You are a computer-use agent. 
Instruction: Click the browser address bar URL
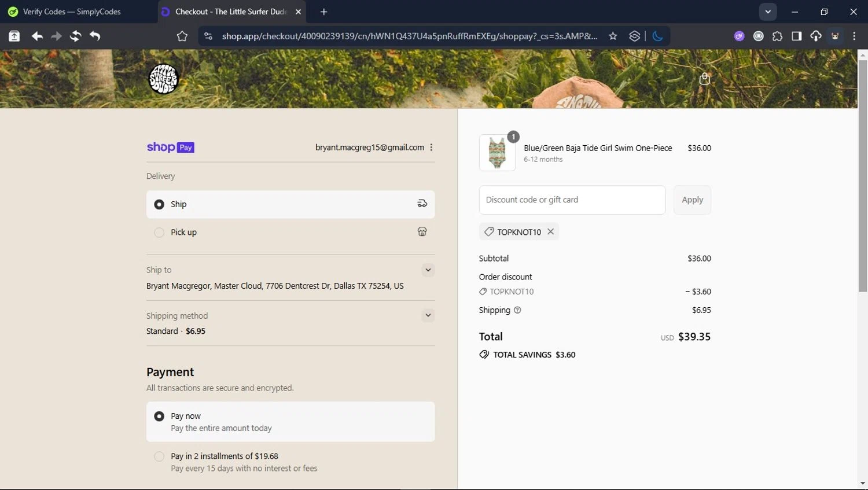tap(410, 36)
